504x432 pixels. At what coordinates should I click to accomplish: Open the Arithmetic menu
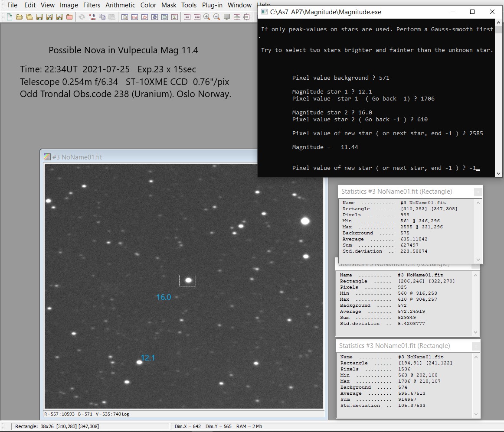(x=121, y=5)
